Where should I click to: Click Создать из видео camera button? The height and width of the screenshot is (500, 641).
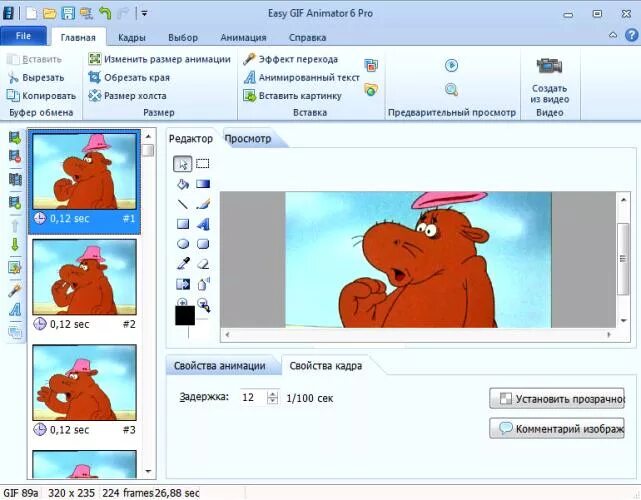point(550,80)
